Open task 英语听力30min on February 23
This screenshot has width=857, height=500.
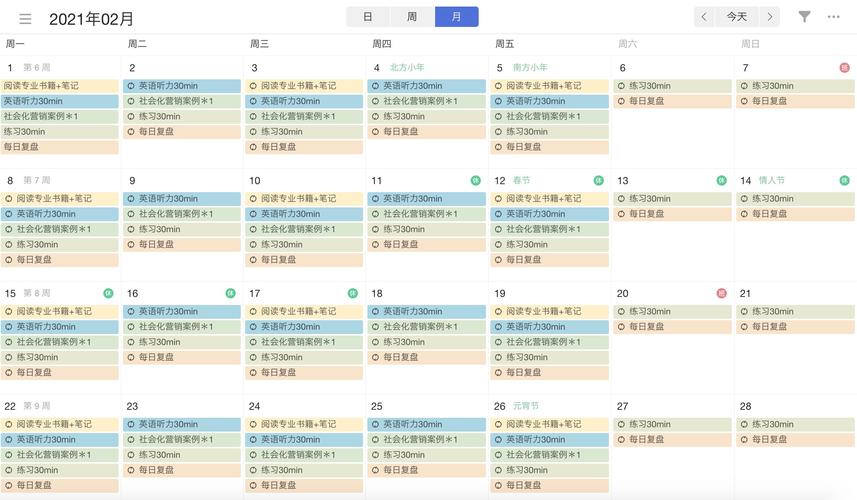coord(182,424)
